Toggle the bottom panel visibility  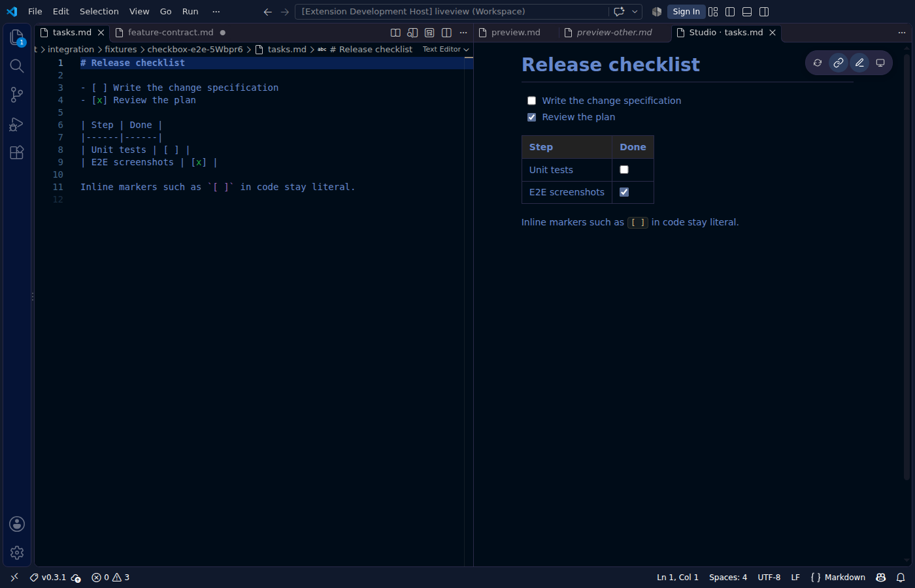click(x=747, y=11)
